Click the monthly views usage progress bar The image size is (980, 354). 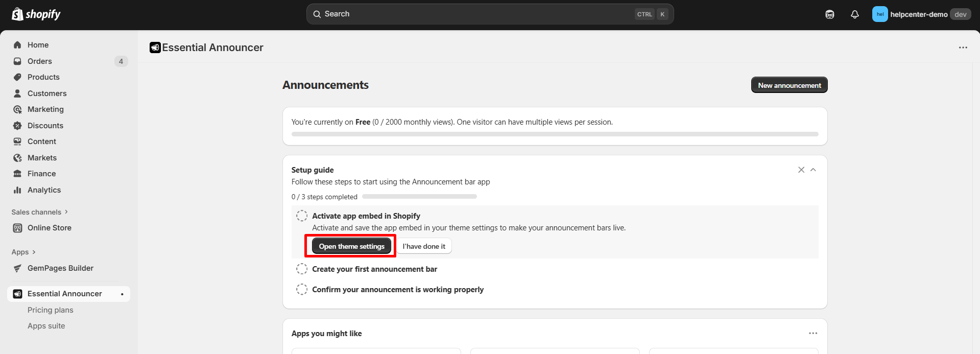pos(555,134)
